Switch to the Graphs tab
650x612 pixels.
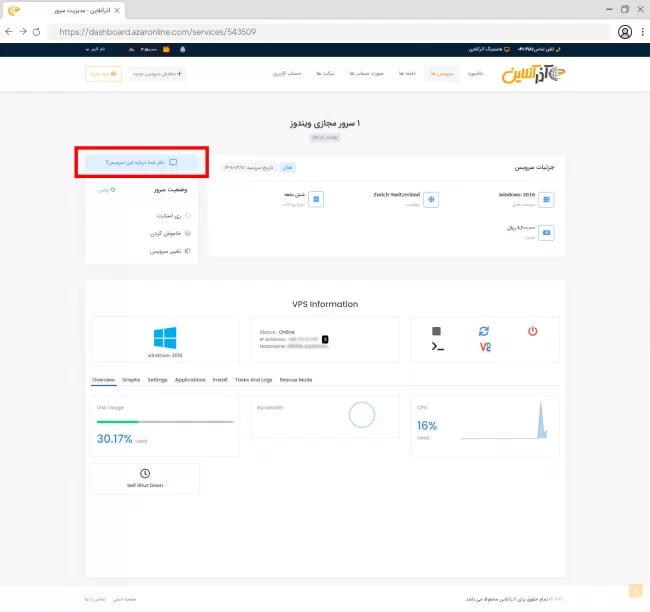click(131, 380)
